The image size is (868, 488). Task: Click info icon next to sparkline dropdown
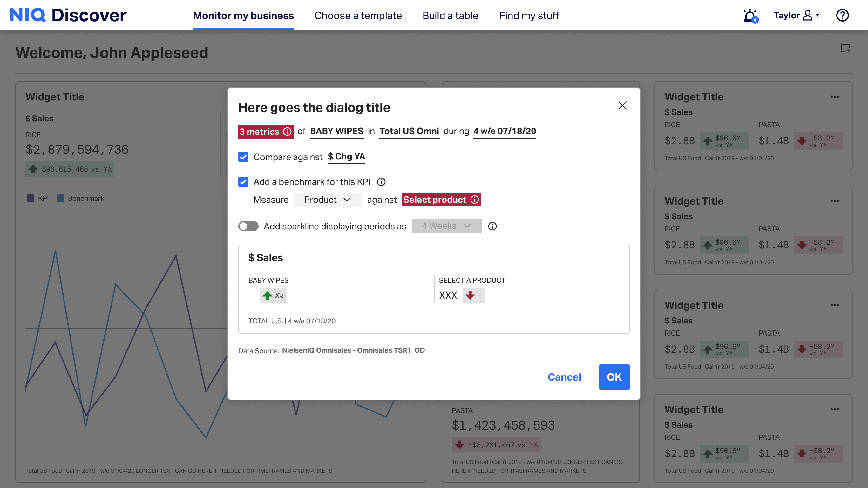coord(492,226)
